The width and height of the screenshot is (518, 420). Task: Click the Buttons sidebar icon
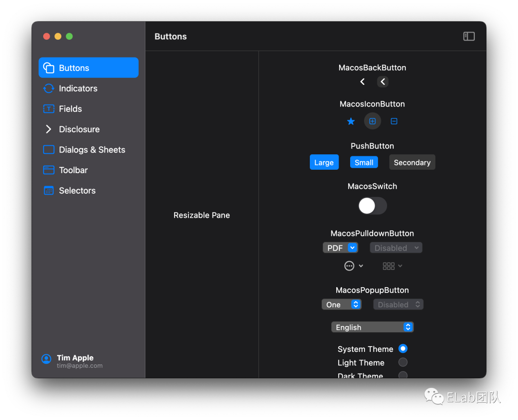[x=48, y=68]
